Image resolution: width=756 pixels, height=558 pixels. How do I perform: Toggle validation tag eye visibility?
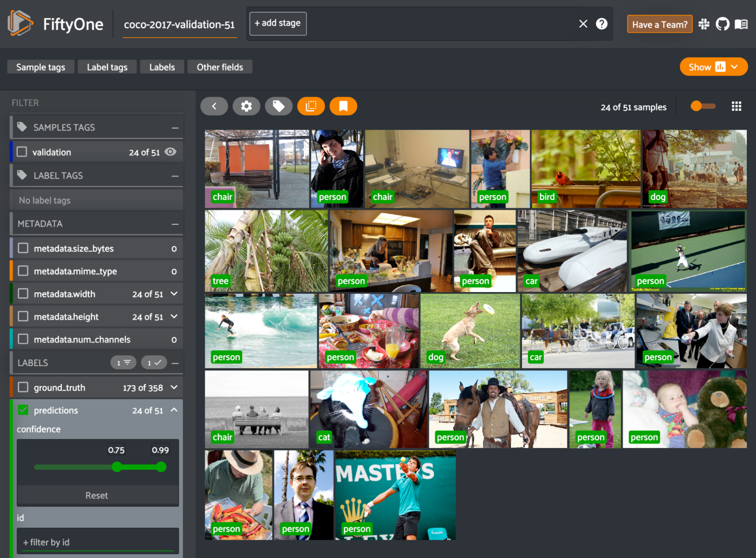tap(171, 152)
